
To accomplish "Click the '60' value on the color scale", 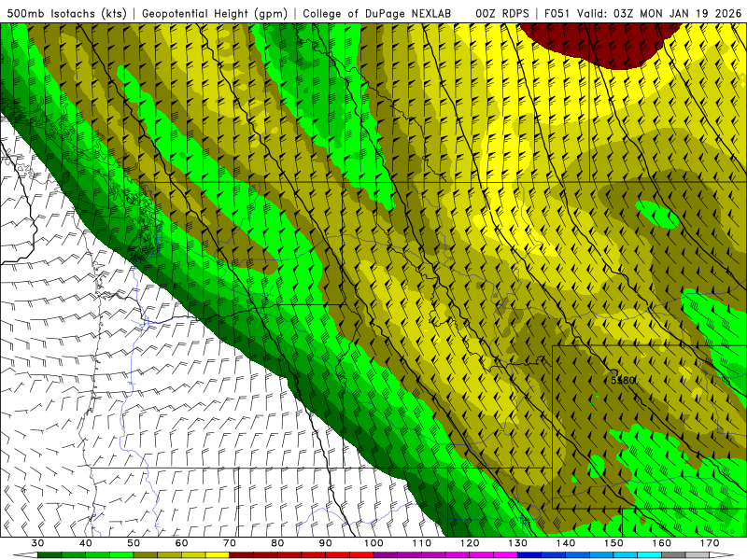I will [181, 543].
